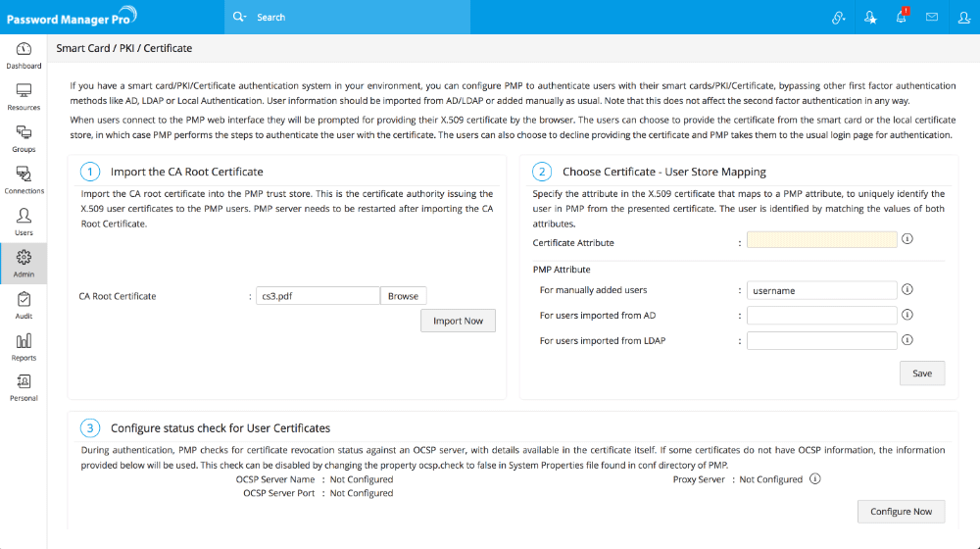Go to Resources in the sidebar

24,96
